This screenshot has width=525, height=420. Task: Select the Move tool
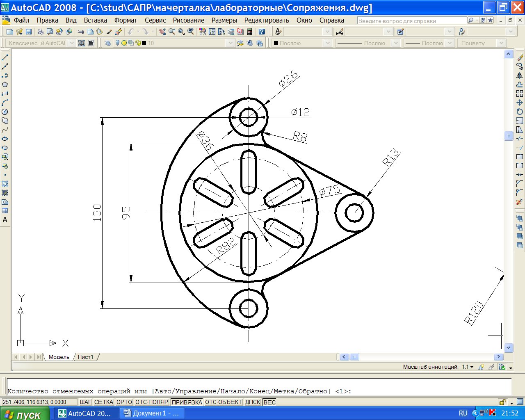tap(520, 103)
